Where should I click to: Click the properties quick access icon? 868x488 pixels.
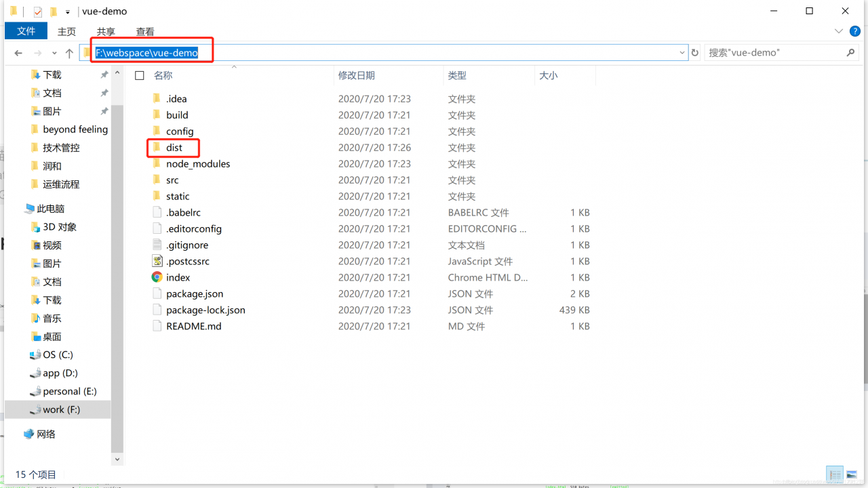[x=38, y=12]
